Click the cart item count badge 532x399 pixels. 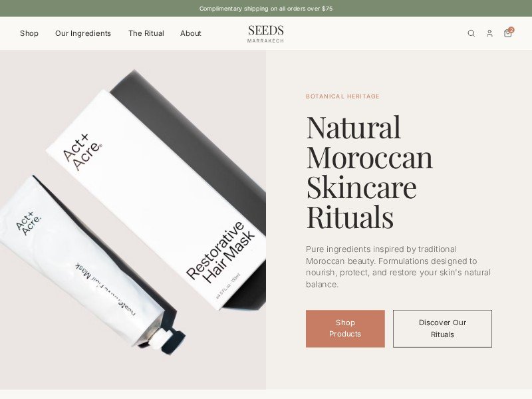(x=511, y=30)
